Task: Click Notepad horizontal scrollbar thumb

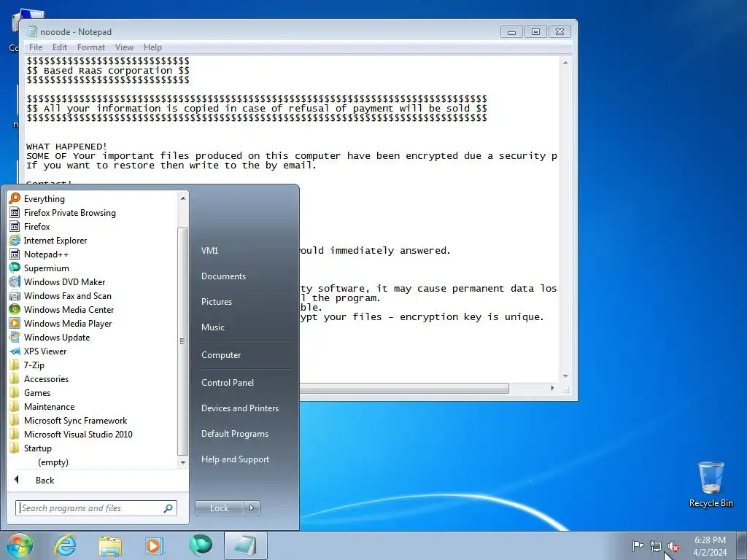Action: click(x=404, y=388)
